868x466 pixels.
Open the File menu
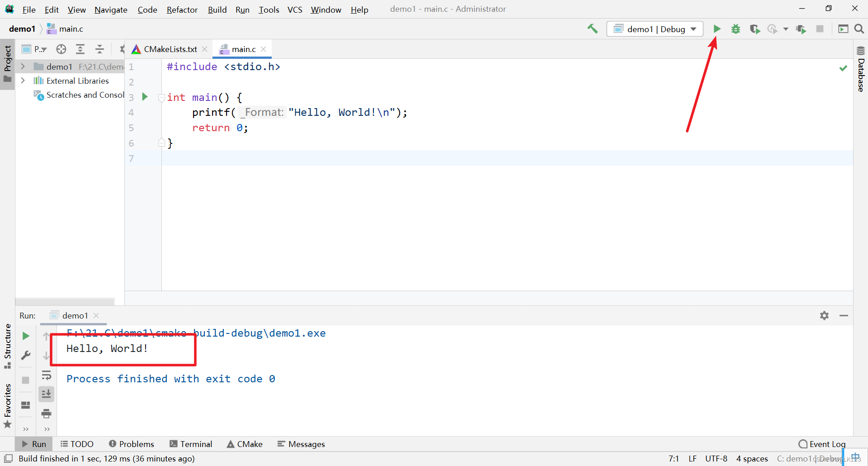[29, 10]
